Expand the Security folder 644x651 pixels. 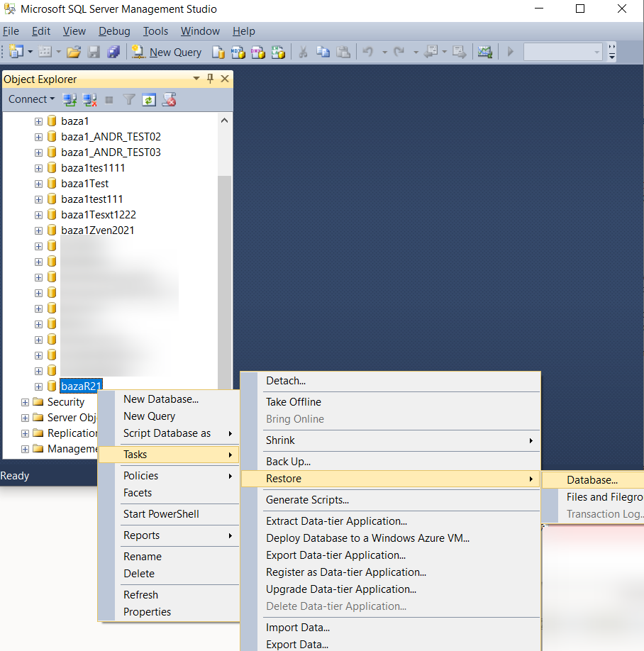25,402
